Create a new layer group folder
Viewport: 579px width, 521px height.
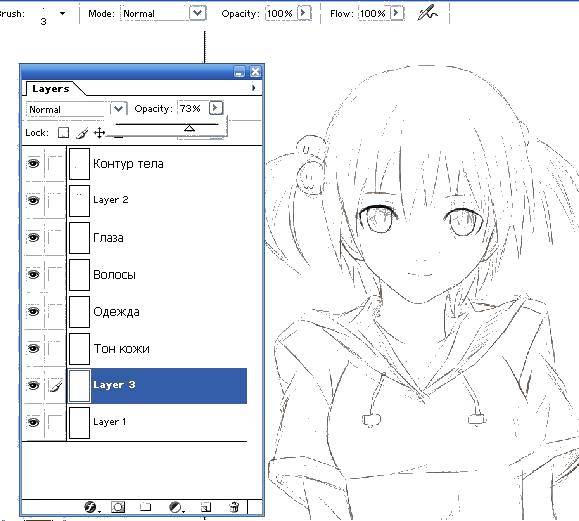146,507
